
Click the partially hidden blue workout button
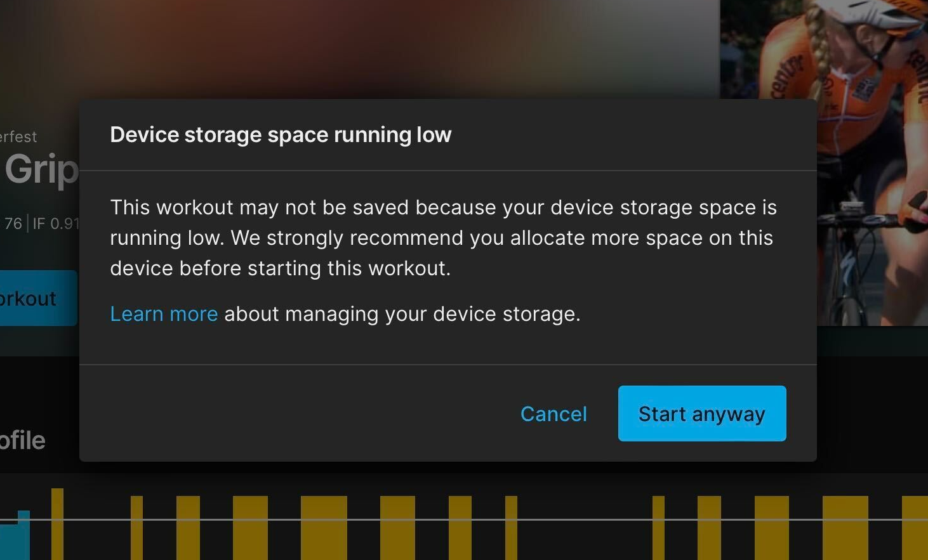click(x=38, y=298)
